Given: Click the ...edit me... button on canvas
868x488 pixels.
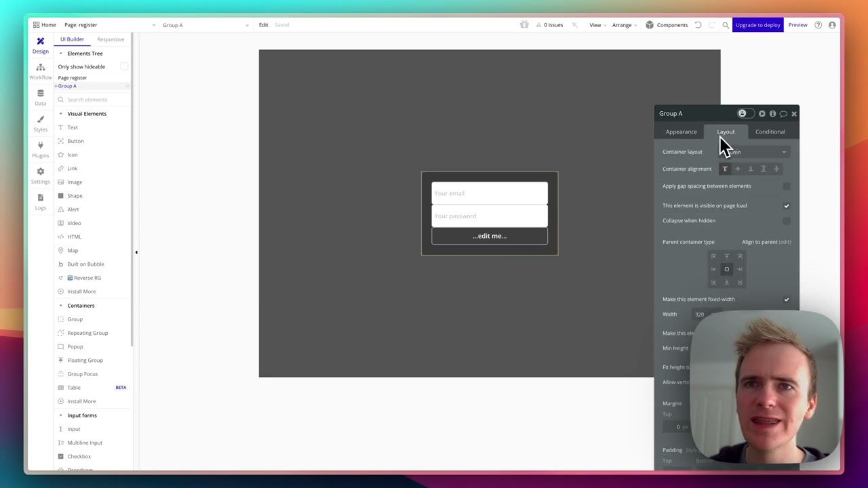Looking at the screenshot, I should coord(490,236).
